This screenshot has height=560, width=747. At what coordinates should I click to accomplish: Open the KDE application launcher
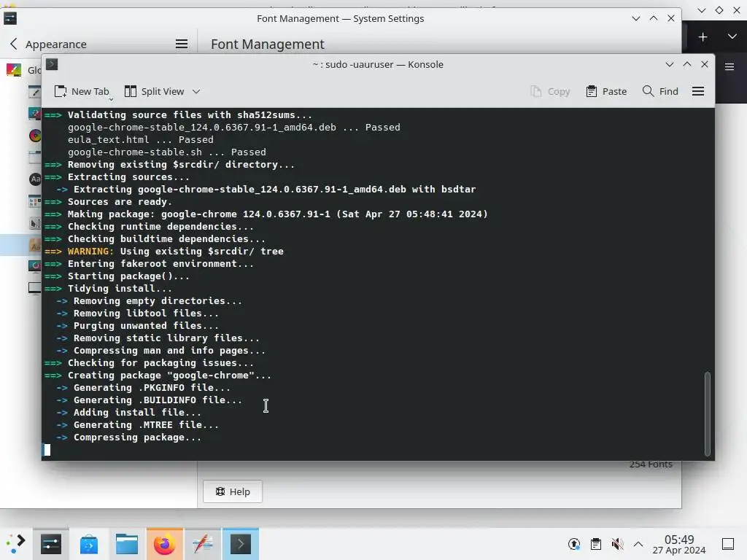tap(16, 544)
